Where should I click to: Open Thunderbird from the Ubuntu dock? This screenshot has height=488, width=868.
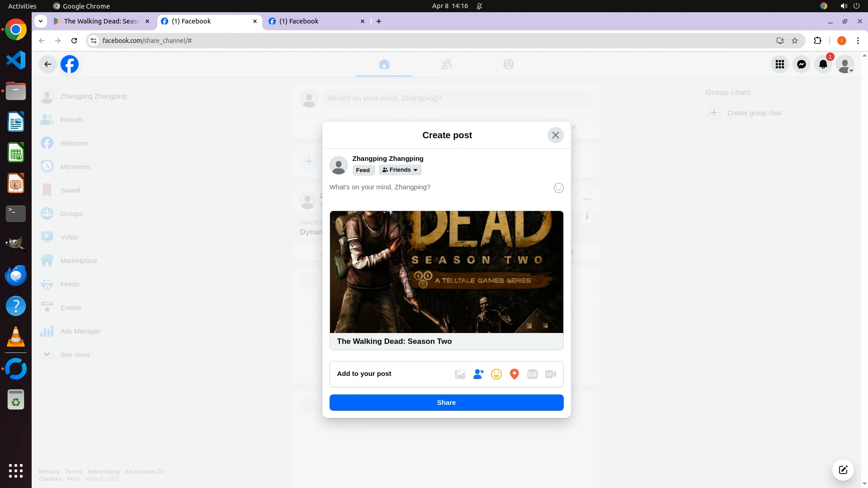pyautogui.click(x=16, y=275)
